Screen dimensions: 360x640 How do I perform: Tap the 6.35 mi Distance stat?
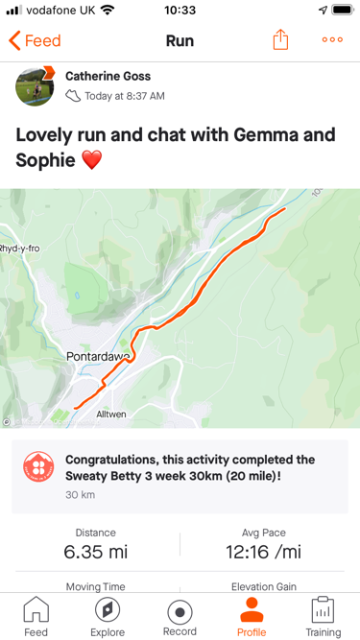(96, 545)
